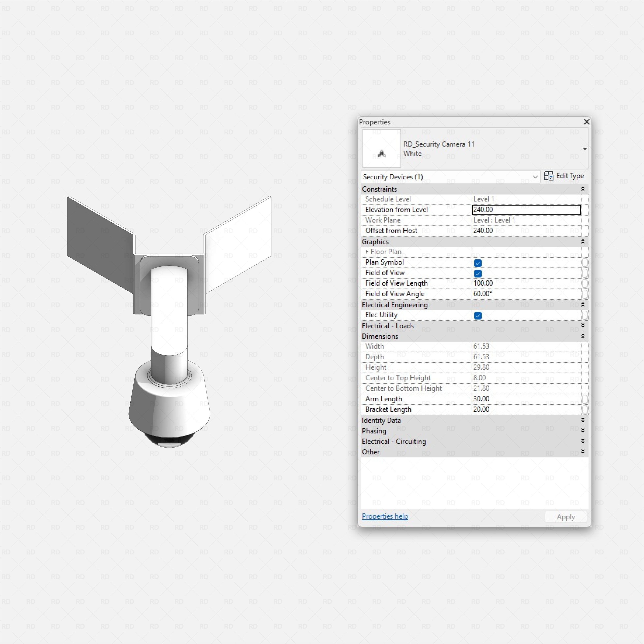Toggle the Plan Symbol checkbox
644x644 pixels.
tap(477, 263)
